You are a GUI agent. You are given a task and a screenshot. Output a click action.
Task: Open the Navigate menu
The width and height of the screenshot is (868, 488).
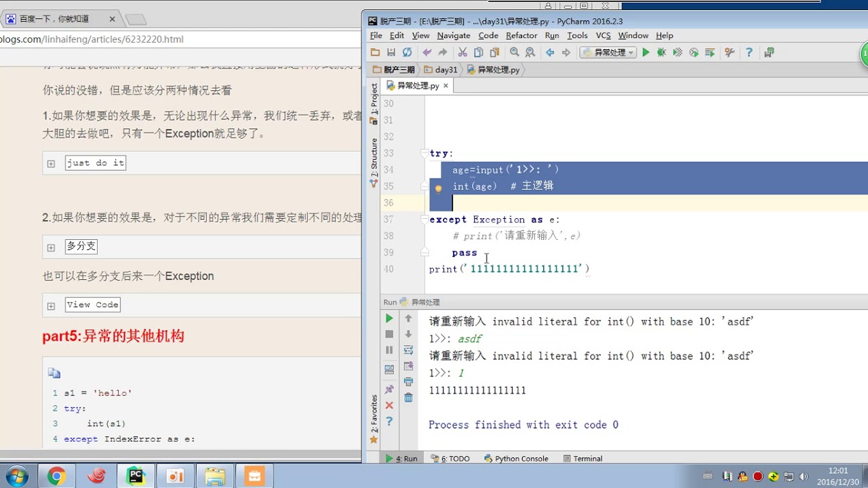454,35
